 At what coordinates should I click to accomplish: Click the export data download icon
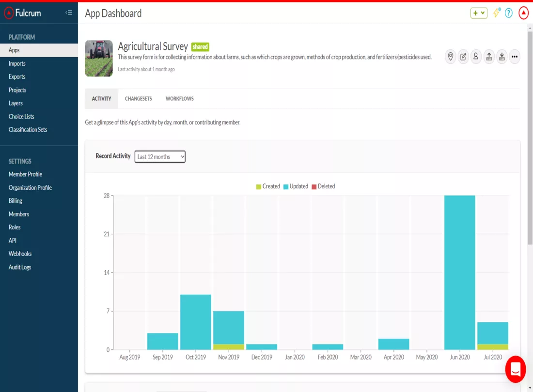[x=502, y=57]
